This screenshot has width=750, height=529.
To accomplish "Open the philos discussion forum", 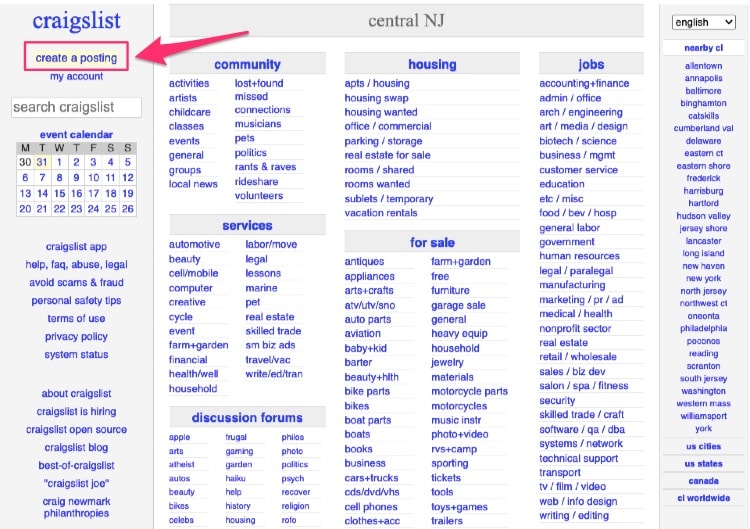I will pyautogui.click(x=292, y=437).
